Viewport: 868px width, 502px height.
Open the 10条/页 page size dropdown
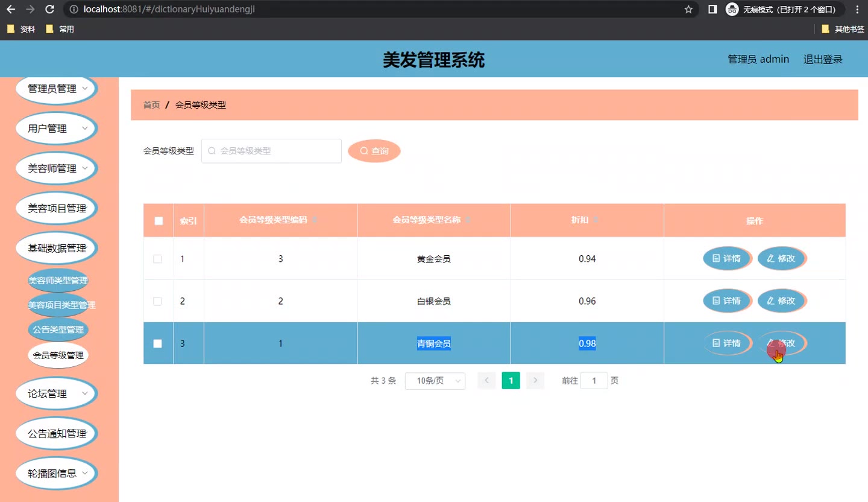tap(435, 381)
